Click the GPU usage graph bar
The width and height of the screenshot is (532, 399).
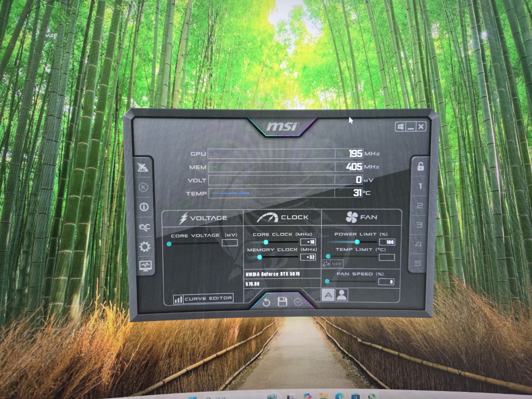pyautogui.click(x=272, y=154)
